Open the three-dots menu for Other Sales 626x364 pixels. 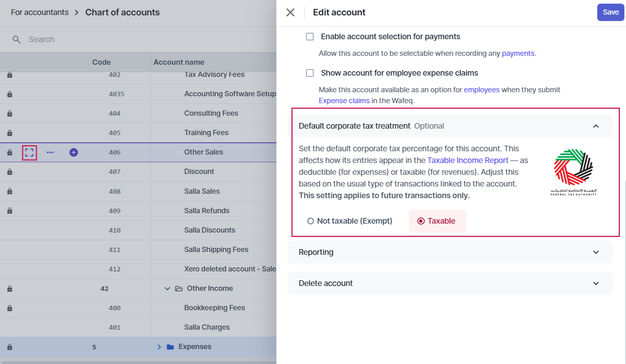(x=50, y=152)
